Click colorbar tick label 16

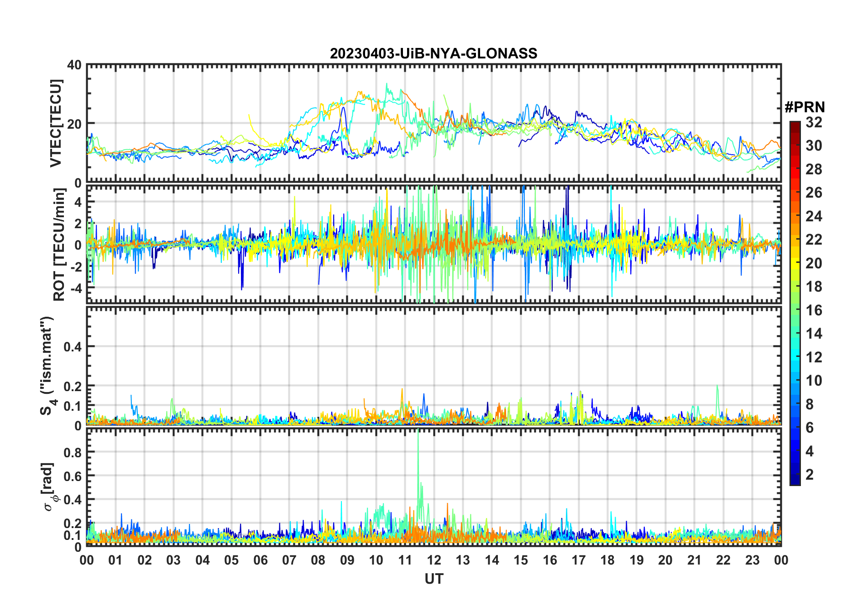[x=814, y=310]
